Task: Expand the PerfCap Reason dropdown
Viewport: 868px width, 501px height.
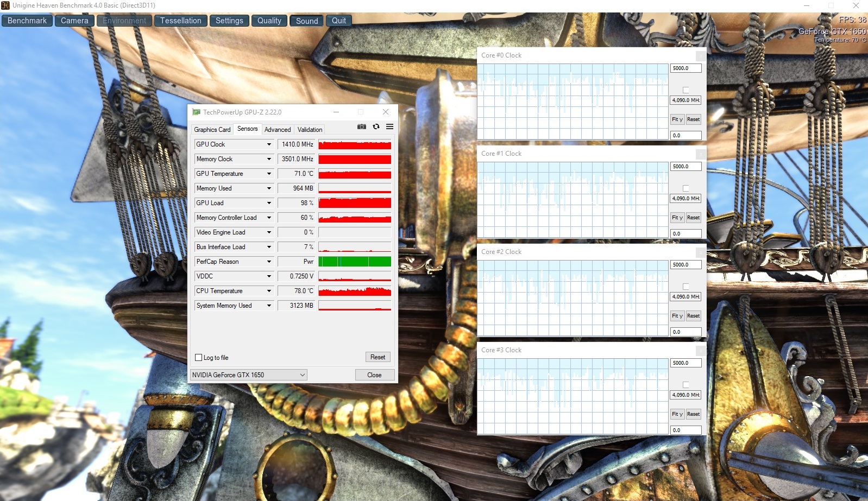Action: [x=269, y=262]
